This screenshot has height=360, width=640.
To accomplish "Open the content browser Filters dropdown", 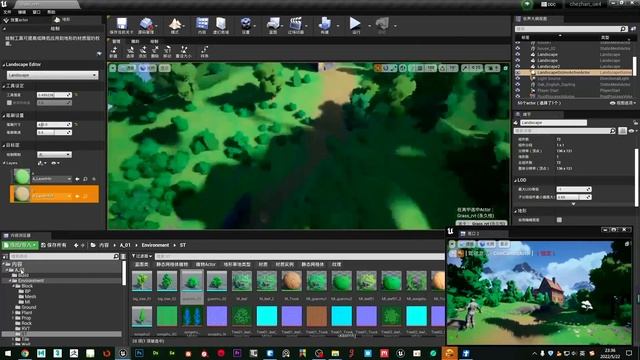I will (142, 256).
